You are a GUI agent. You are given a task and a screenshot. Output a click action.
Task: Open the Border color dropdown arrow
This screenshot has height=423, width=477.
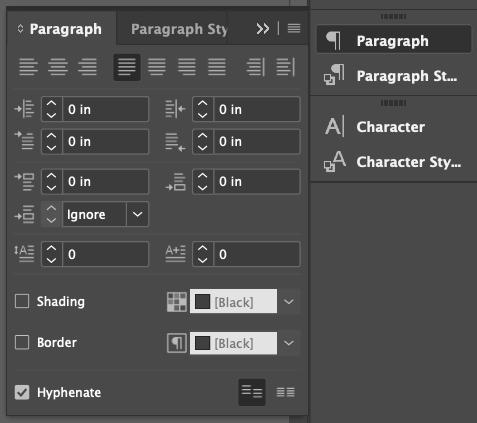(x=289, y=343)
